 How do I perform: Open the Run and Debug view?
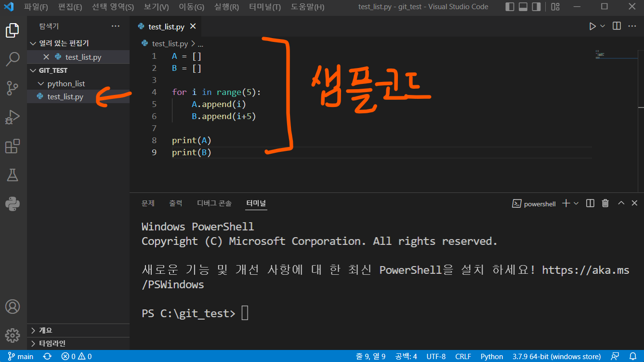(13, 117)
